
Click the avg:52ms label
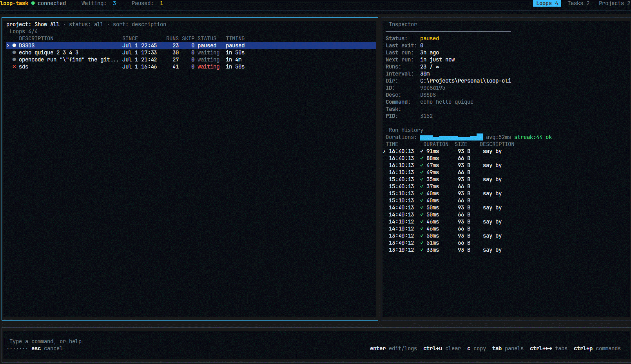point(499,137)
